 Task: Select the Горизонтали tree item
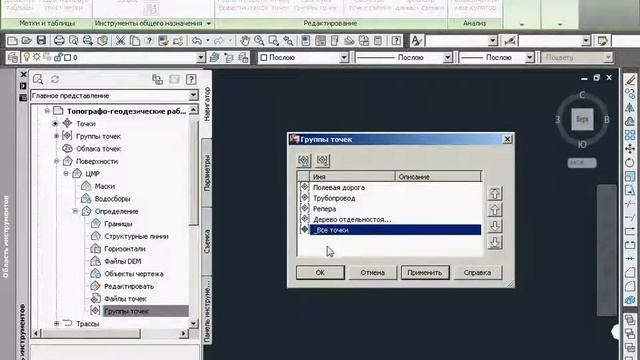point(124,249)
